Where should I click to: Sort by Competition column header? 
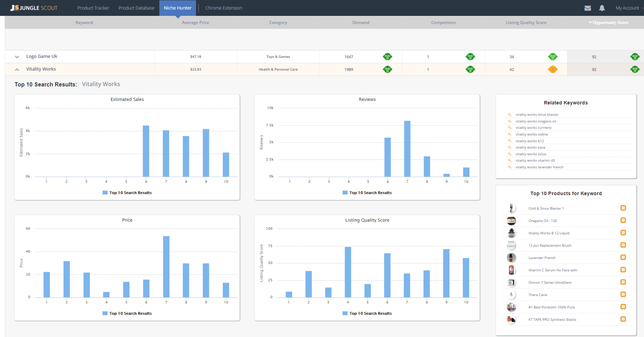click(x=443, y=23)
